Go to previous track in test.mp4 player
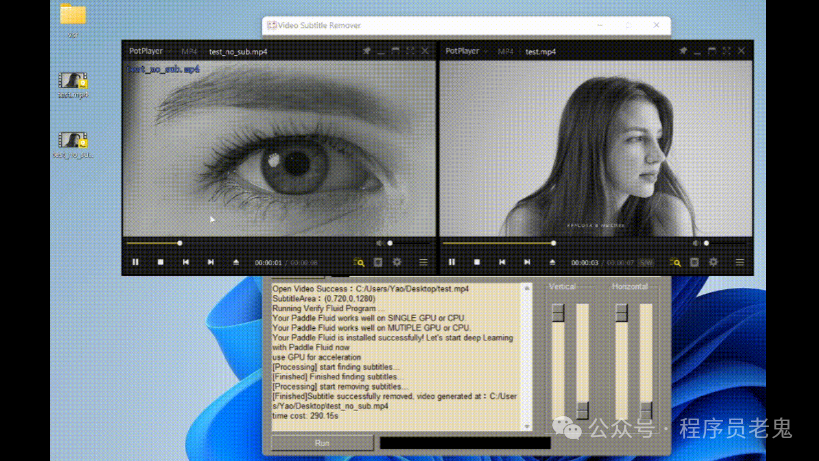Viewport: 819px width, 461px height. coord(502,262)
